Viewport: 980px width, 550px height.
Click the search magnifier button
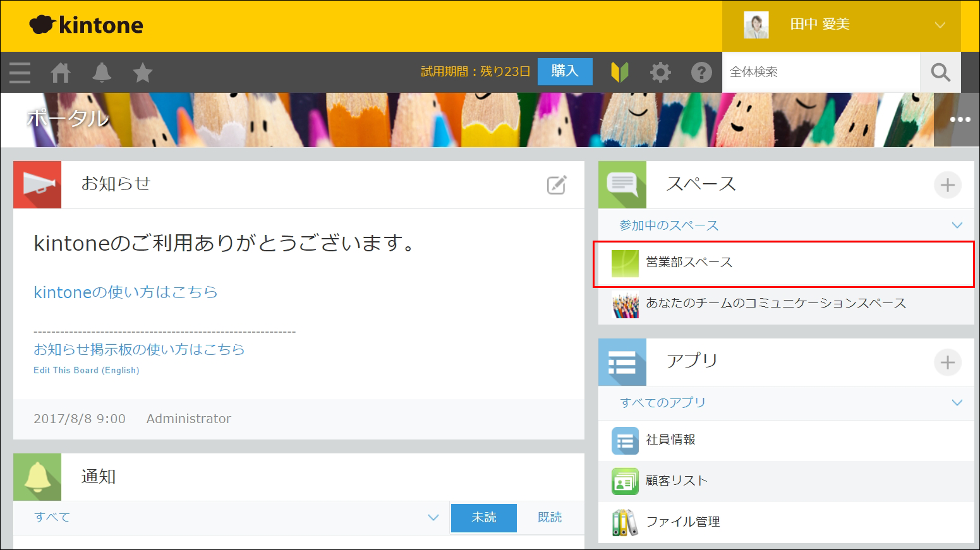(x=940, y=73)
